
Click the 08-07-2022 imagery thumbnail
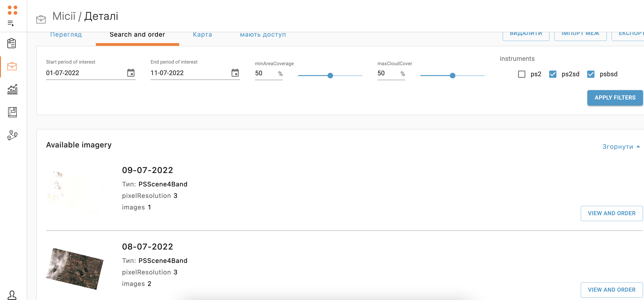tap(74, 269)
